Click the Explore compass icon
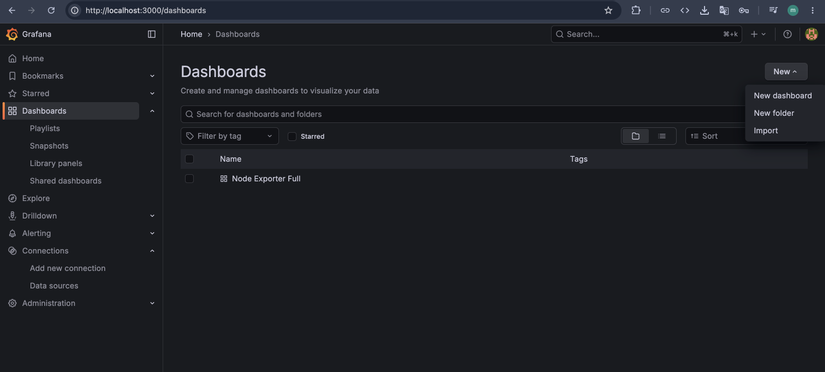This screenshot has height=372, width=825. click(x=13, y=198)
